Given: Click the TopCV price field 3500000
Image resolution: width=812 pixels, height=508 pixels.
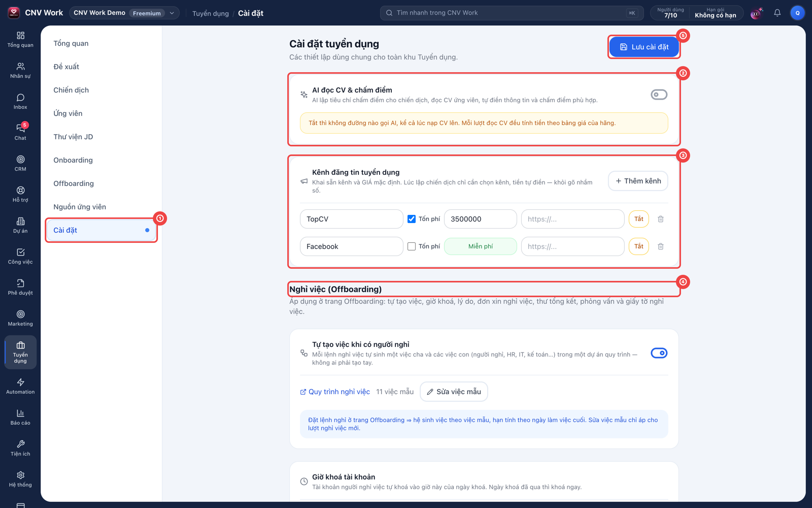Looking at the screenshot, I should [x=481, y=219].
